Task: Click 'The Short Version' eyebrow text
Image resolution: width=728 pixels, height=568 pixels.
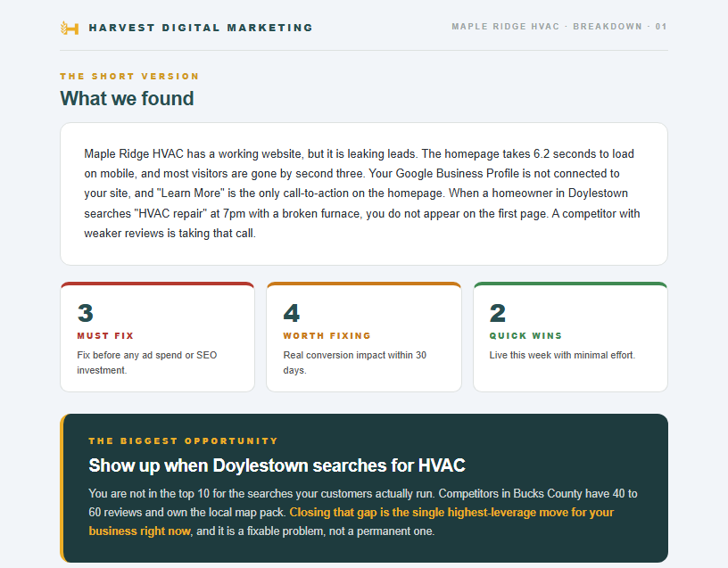Action: [x=129, y=76]
